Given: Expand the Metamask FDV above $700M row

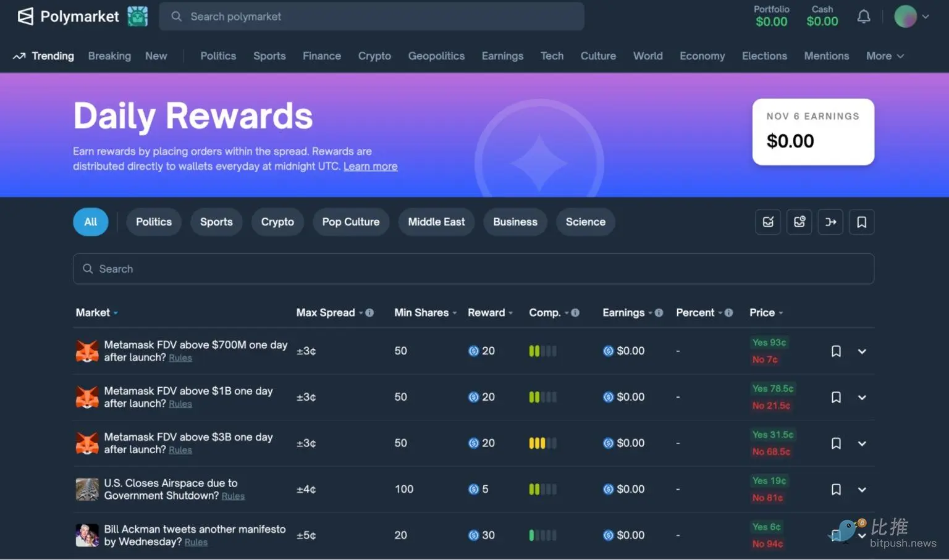Looking at the screenshot, I should (862, 352).
